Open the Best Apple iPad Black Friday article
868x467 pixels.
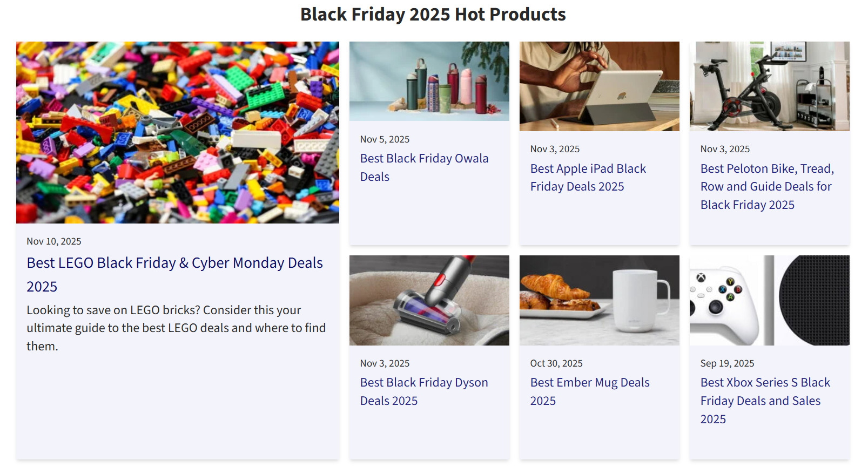coord(587,177)
